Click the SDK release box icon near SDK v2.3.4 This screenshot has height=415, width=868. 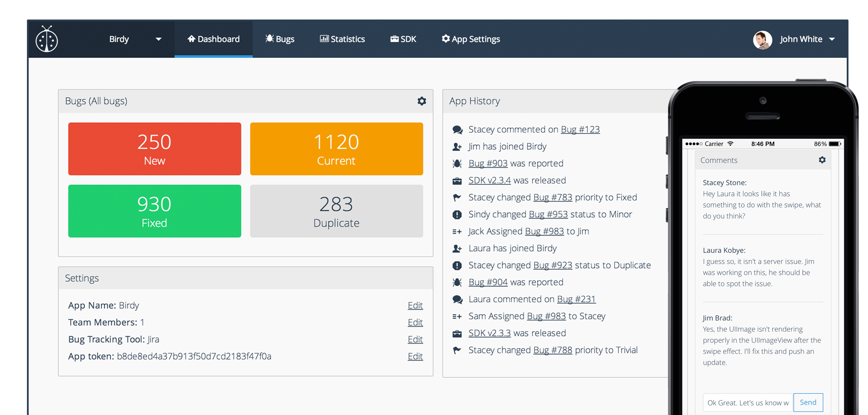point(457,180)
